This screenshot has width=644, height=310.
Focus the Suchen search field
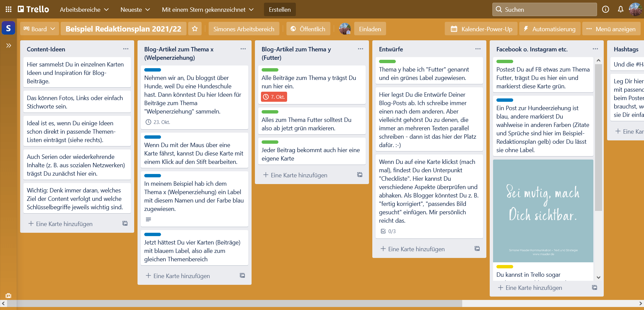click(x=545, y=9)
